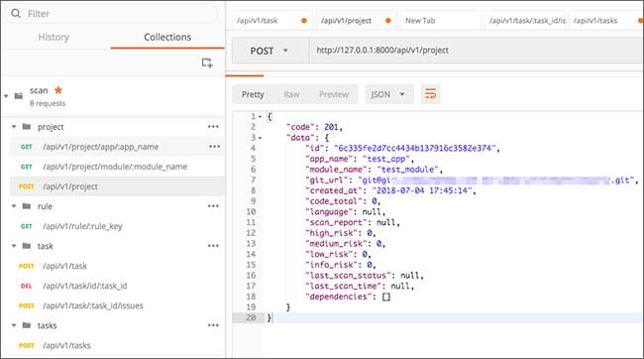Fold the data object at line 3
The height and width of the screenshot is (359, 644).
coord(261,138)
